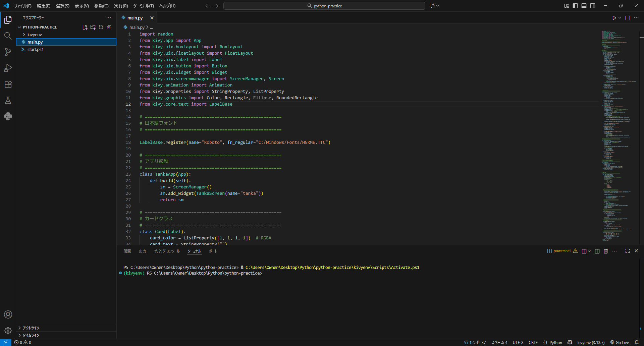
Task: Toggle the secondary side bar
Action: coord(593,6)
